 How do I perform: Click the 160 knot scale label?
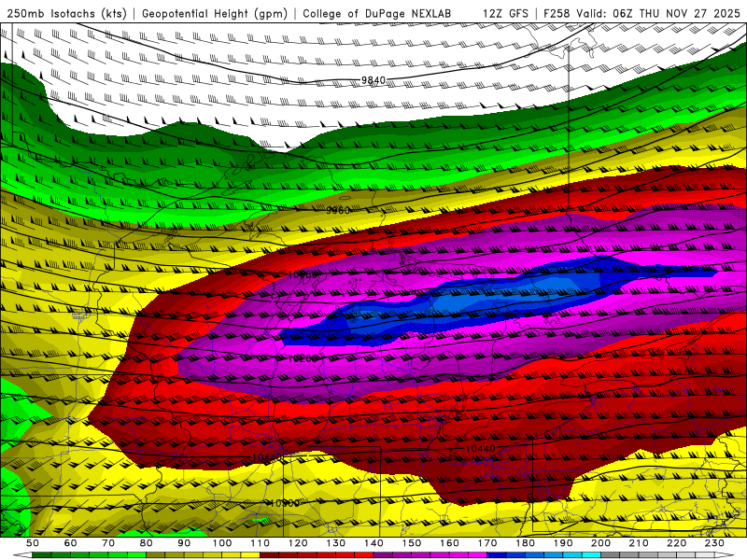coord(449,543)
